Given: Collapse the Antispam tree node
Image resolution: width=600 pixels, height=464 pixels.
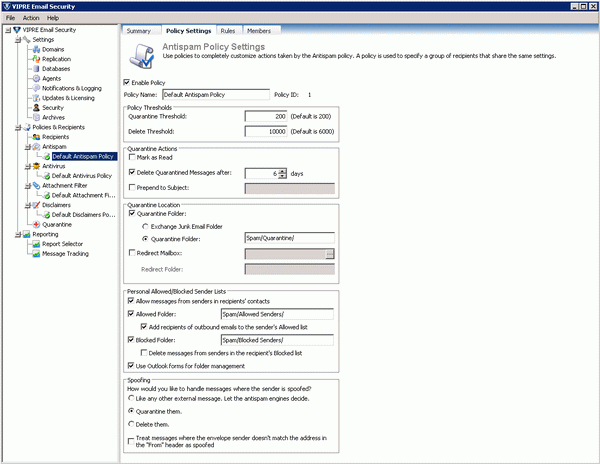Looking at the screenshot, I should 28,147.
